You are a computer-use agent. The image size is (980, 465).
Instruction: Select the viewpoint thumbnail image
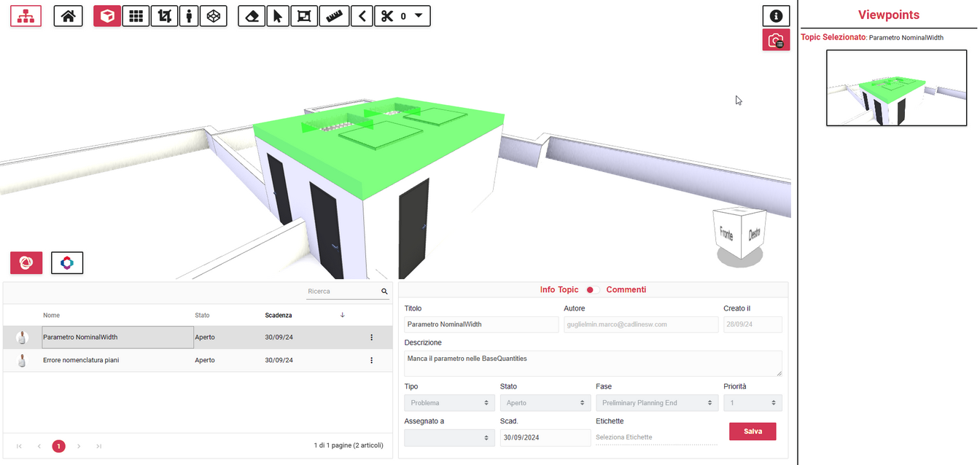tap(886, 88)
